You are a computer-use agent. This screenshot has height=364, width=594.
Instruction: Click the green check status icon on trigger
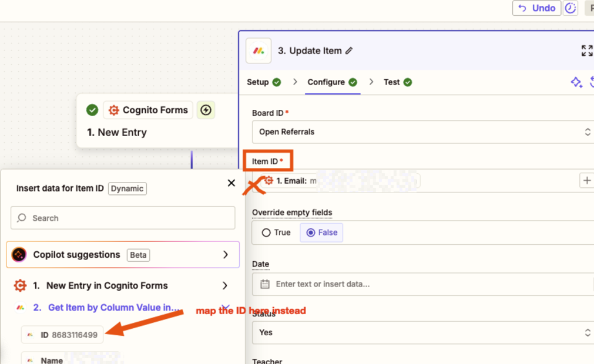coord(92,110)
